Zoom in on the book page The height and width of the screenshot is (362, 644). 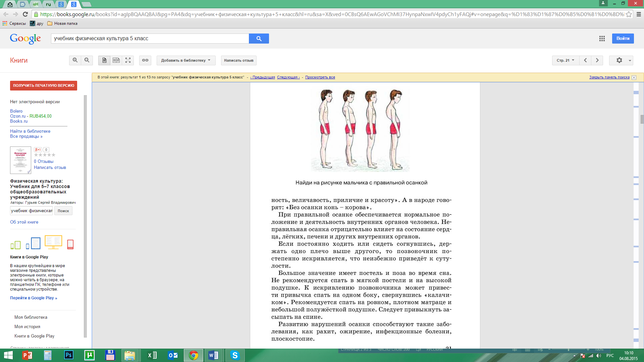coord(75,60)
